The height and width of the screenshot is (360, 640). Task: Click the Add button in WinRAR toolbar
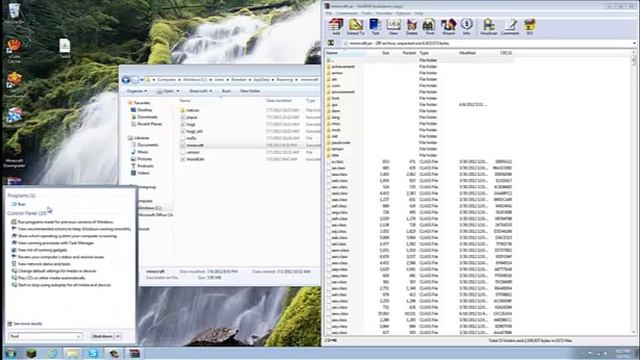tap(336, 27)
